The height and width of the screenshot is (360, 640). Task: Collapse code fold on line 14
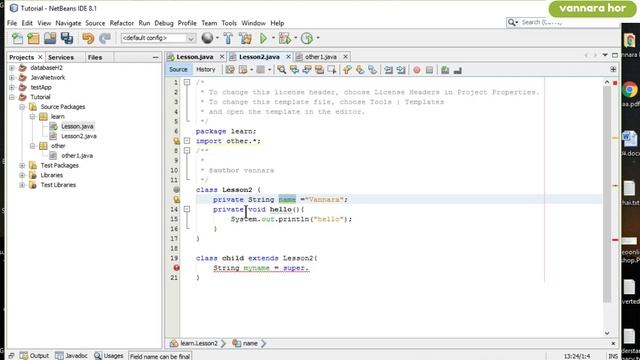pyautogui.click(x=187, y=209)
